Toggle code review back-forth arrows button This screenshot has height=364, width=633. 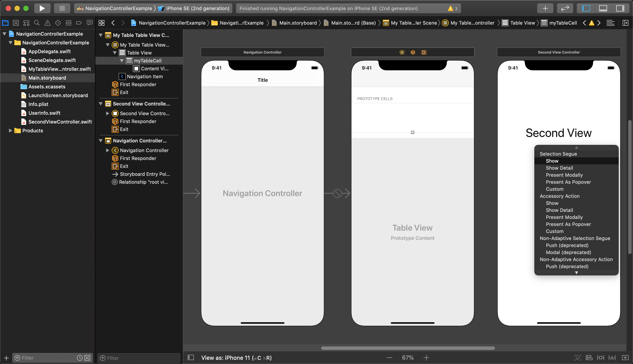tap(565, 8)
